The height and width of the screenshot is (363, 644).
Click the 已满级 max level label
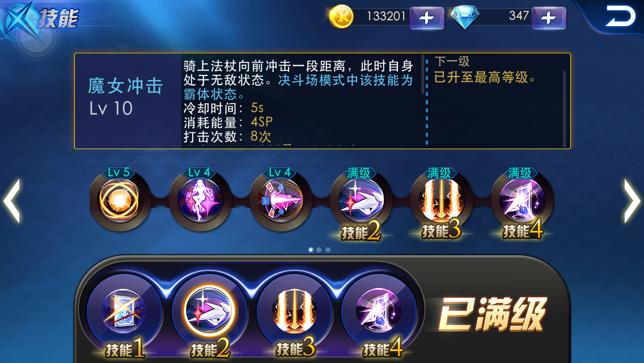(492, 314)
